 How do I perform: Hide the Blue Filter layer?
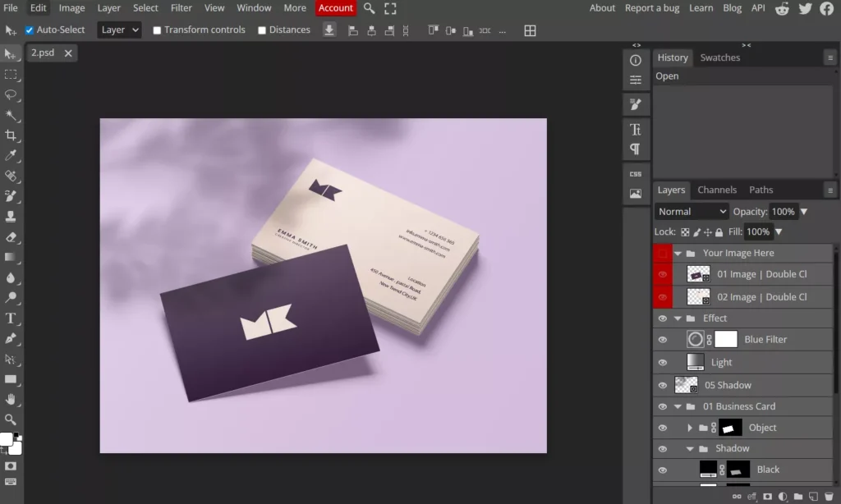tap(663, 339)
